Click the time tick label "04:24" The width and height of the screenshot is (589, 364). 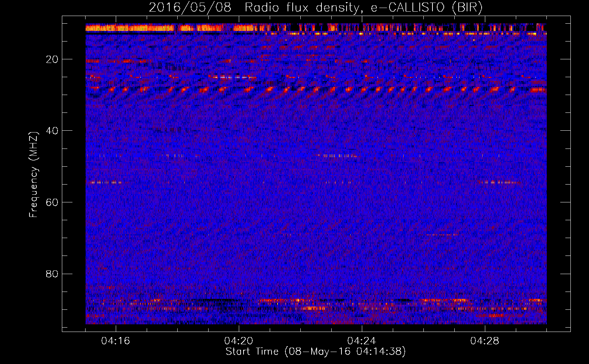(362, 341)
